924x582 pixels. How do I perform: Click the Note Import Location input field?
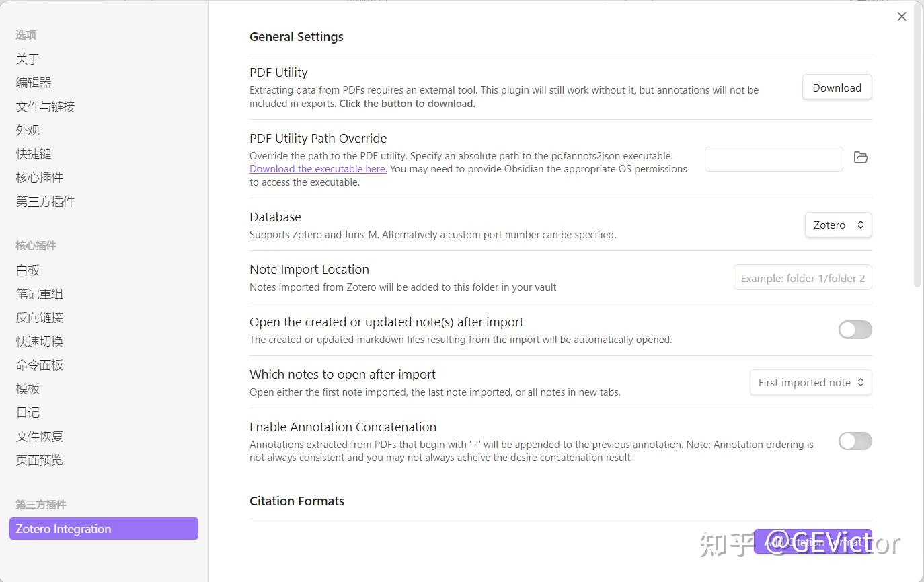point(802,277)
